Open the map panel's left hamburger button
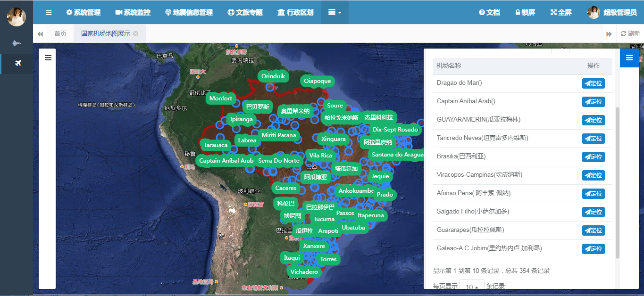 pyautogui.click(x=48, y=58)
